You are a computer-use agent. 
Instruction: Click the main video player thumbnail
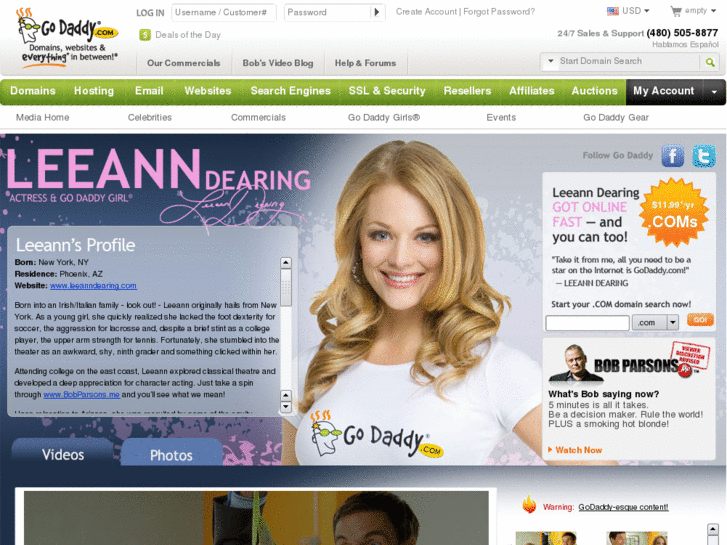[x=256, y=518]
